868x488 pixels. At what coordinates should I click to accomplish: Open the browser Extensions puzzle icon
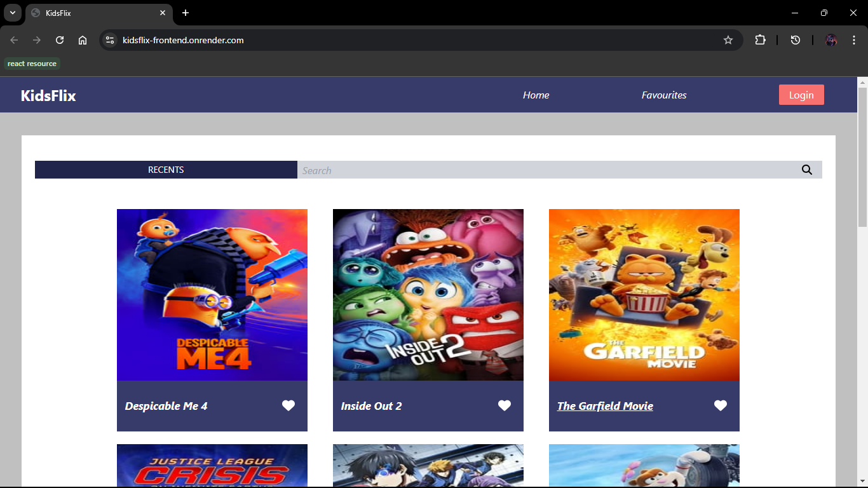click(x=760, y=40)
